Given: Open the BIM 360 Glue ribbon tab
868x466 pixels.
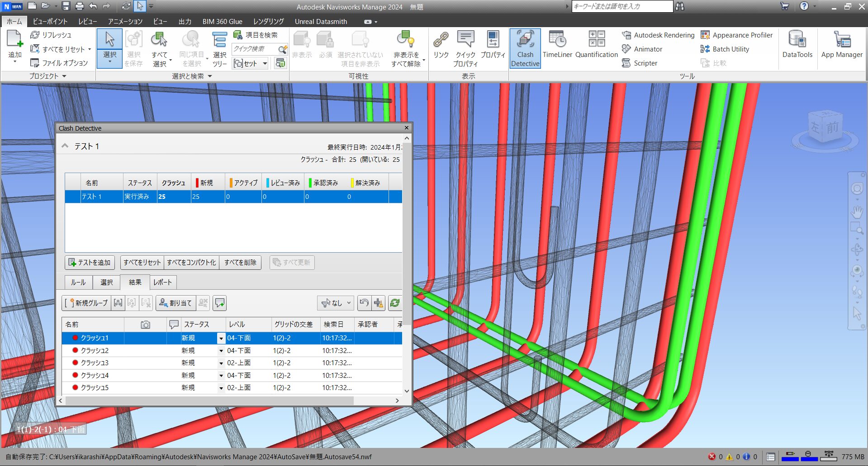Looking at the screenshot, I should click(x=222, y=21).
